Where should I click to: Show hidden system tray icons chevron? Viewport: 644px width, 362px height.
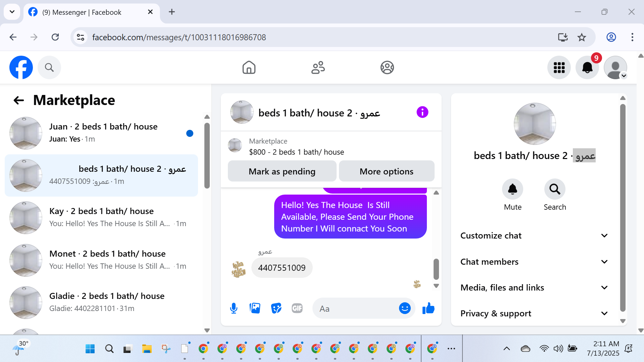point(507,349)
